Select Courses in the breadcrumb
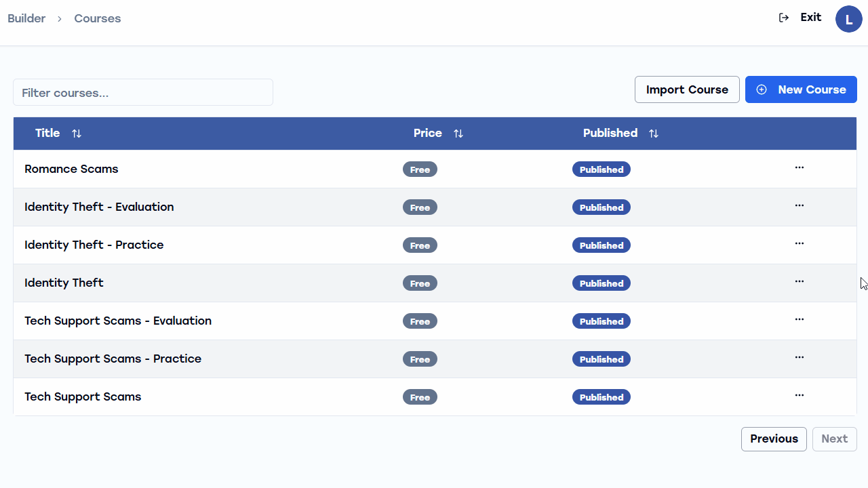The image size is (868, 488). [x=98, y=19]
